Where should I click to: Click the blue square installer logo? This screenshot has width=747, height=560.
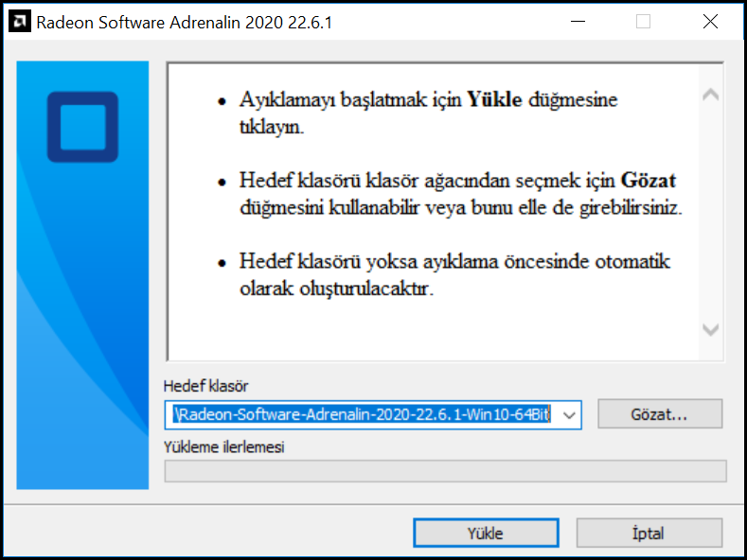click(82, 127)
